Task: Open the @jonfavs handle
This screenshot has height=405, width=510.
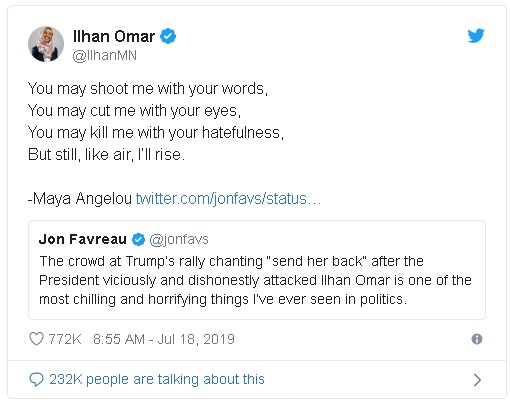Action: click(x=179, y=239)
